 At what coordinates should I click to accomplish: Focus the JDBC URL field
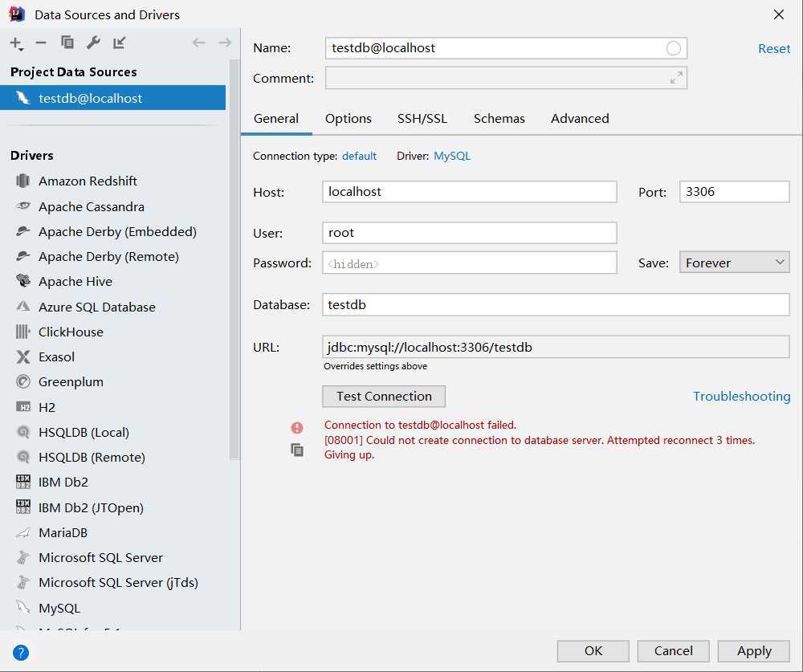tap(556, 347)
